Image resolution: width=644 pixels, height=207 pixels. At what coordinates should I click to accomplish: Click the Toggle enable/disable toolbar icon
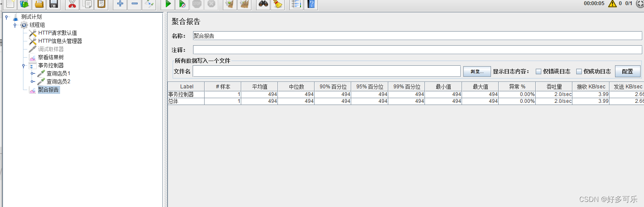tap(149, 4)
